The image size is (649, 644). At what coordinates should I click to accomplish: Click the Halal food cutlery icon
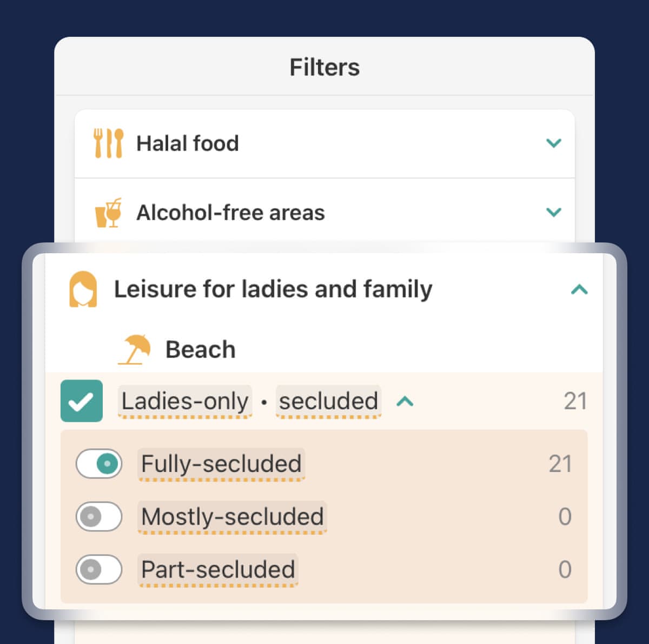(x=108, y=143)
